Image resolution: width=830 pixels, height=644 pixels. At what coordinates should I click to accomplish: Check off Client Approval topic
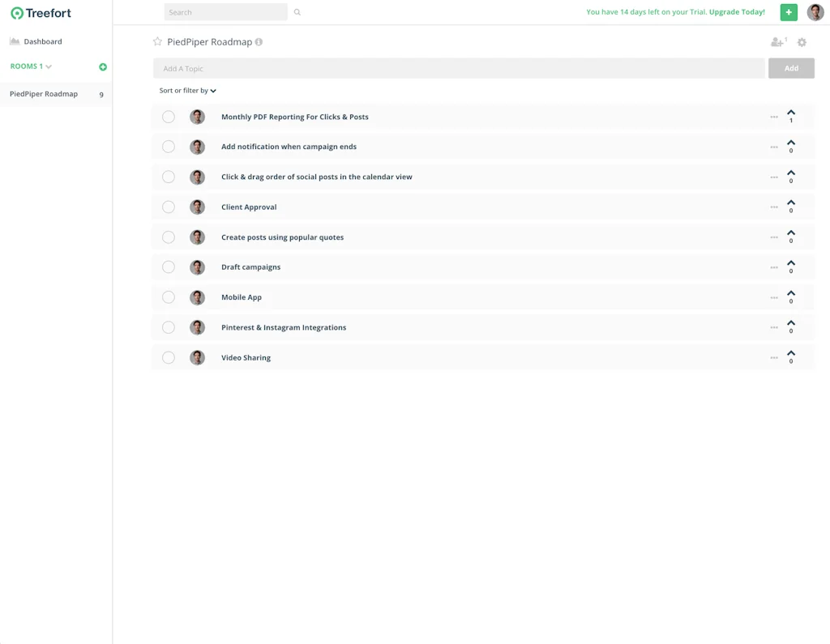click(169, 207)
